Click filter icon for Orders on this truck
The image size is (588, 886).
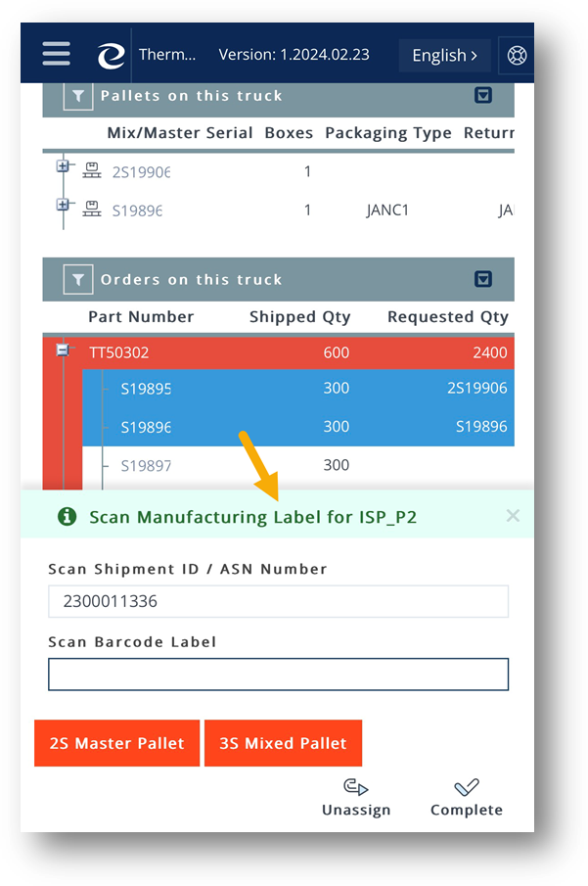pos(77,280)
